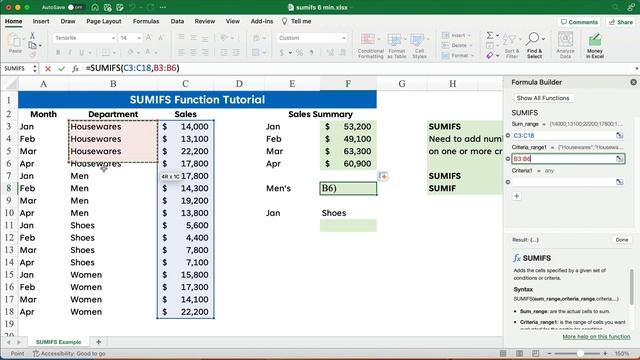Click range selector icon for Criteria_range1
640x360 pixels.
(x=619, y=158)
